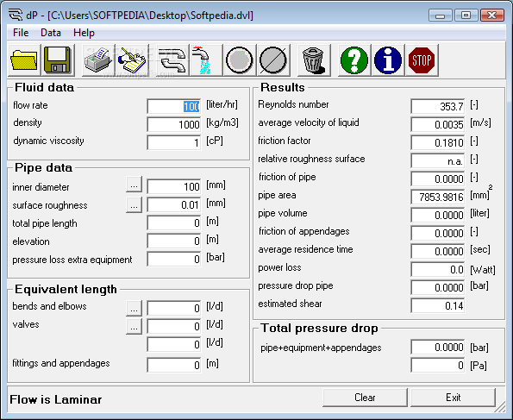Click the trash can icon
Viewport: 513px width, 420px height.
tap(314, 60)
